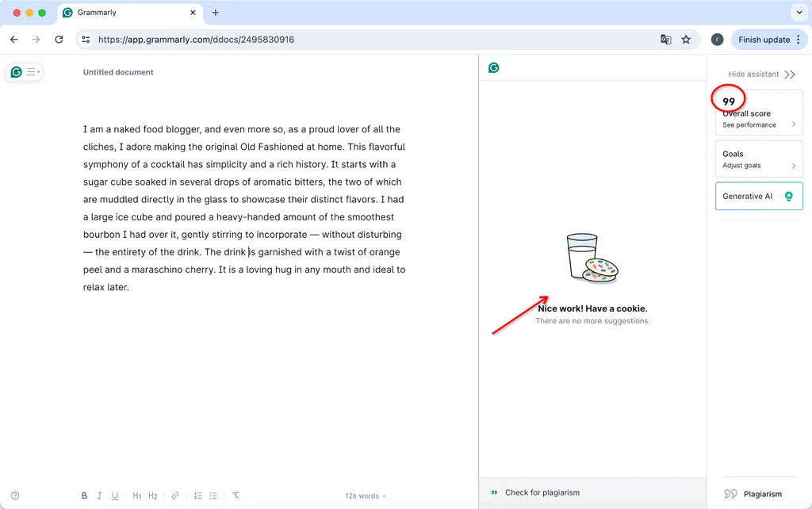Open the help question mark icon

(x=15, y=496)
